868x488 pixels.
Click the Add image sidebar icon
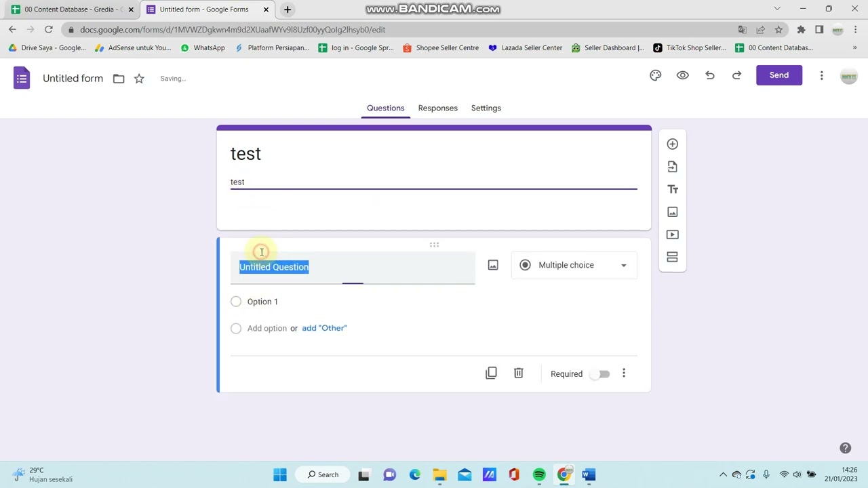point(672,212)
